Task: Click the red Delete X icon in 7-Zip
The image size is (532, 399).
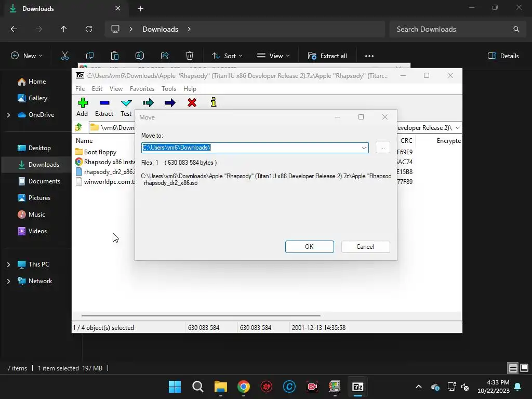Action: (x=192, y=103)
